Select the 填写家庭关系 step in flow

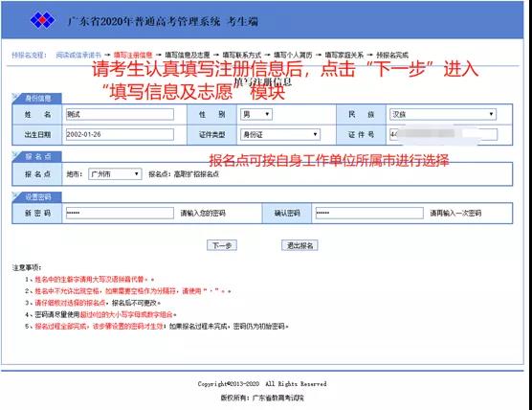click(x=344, y=55)
